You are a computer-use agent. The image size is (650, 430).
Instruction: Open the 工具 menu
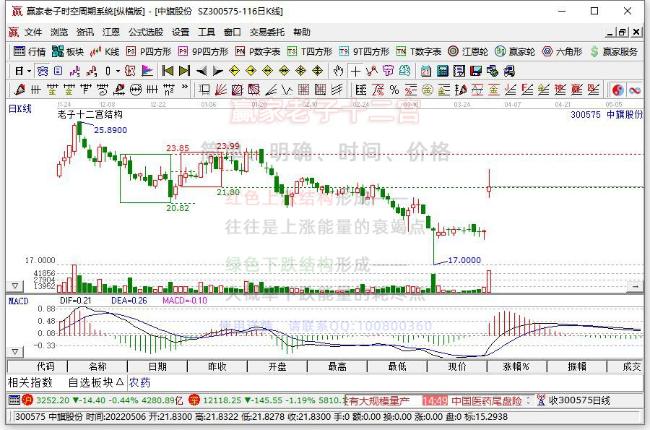coord(206,32)
